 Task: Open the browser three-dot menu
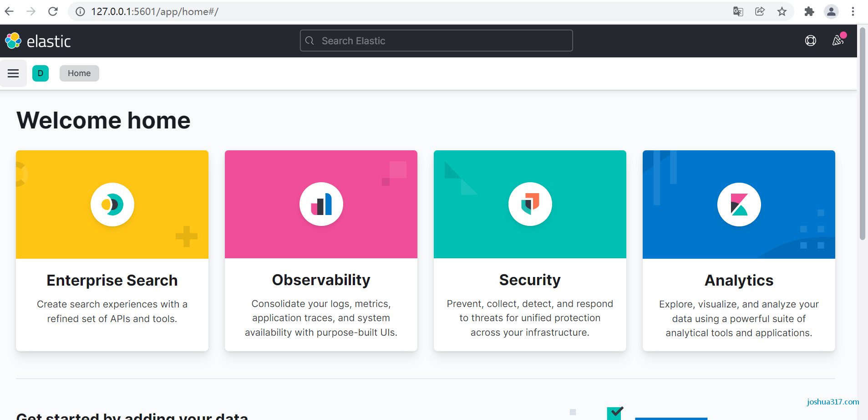pyautogui.click(x=853, y=11)
